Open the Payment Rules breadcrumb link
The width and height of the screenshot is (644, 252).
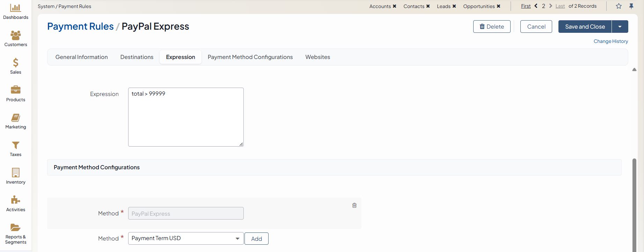tap(80, 27)
